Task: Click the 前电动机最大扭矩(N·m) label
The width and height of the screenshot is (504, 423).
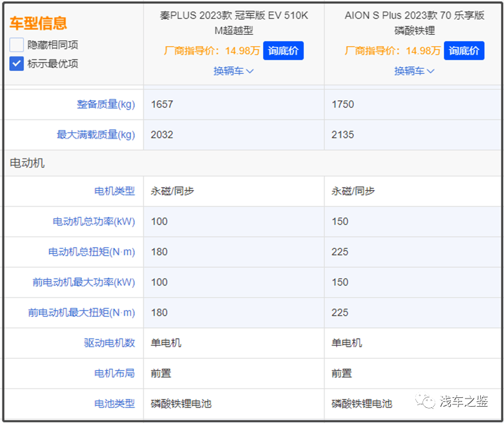Action: (82, 312)
